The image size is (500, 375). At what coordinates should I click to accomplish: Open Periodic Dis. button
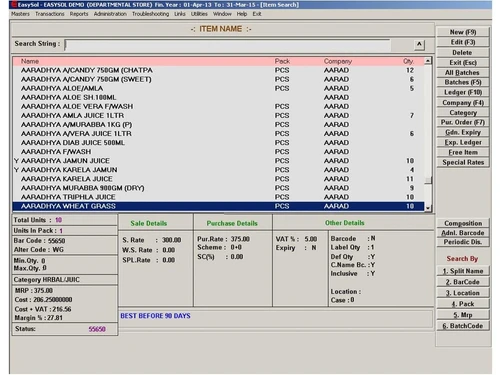(x=463, y=242)
